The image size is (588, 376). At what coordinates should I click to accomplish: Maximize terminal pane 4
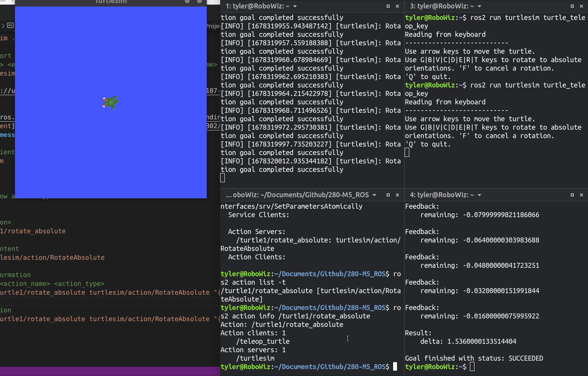coord(572,195)
